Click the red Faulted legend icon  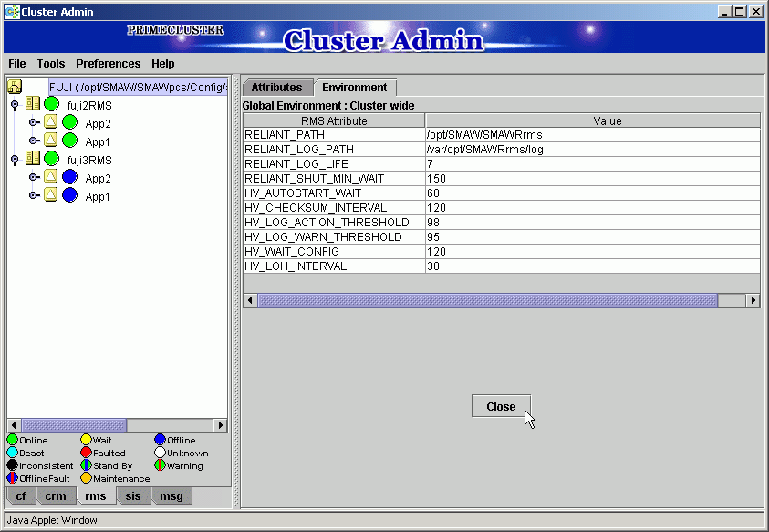pos(87,452)
